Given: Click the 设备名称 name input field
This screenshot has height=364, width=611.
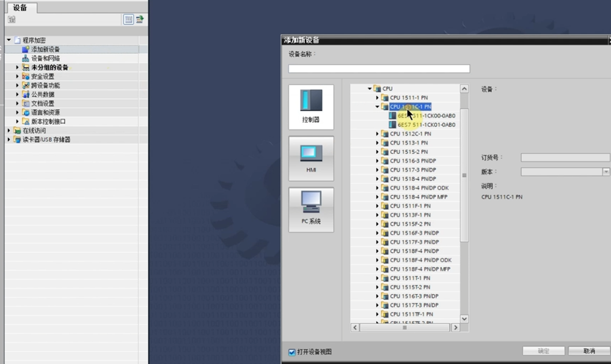Looking at the screenshot, I should point(379,68).
